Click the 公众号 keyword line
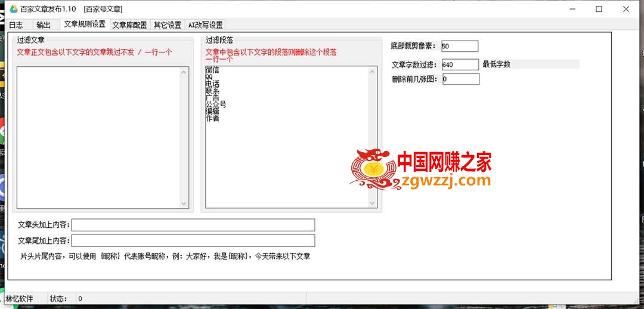This screenshot has width=644, height=309. (216, 104)
